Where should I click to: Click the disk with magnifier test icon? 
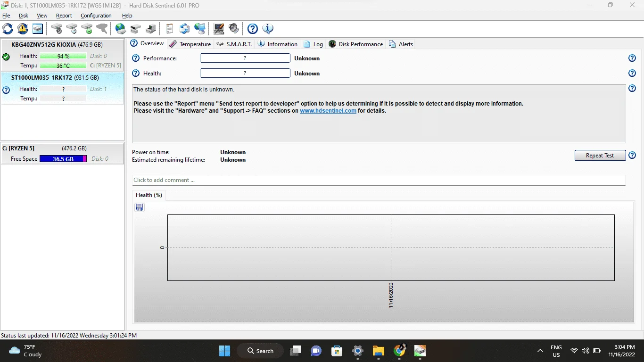coord(57,29)
